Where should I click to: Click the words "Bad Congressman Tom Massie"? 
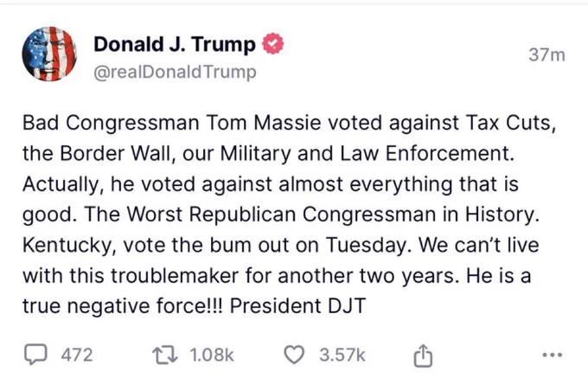pyautogui.click(x=172, y=123)
